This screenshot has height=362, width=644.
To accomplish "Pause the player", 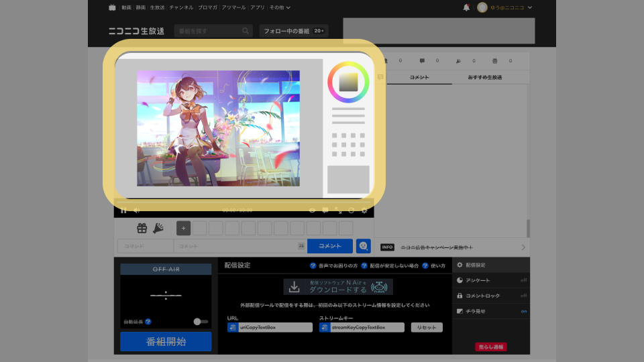I will click(123, 210).
